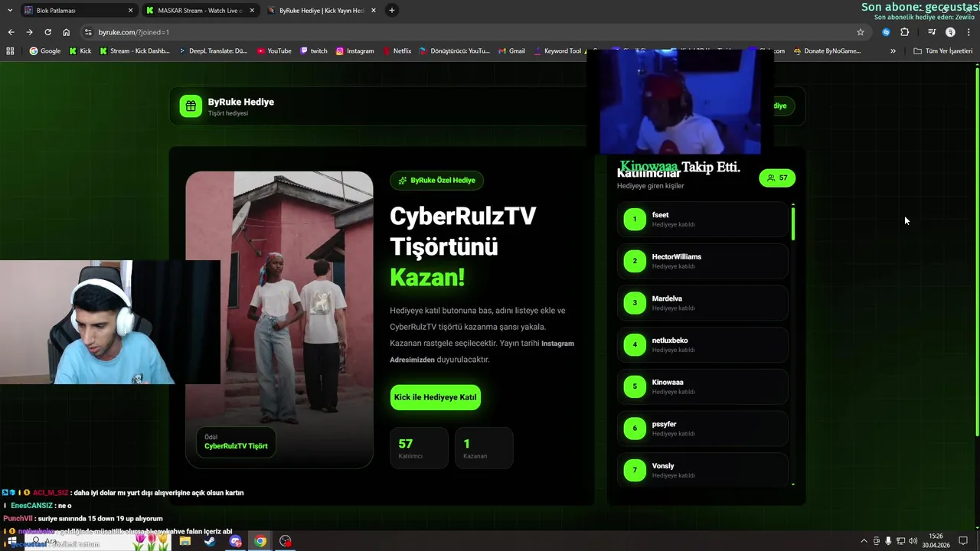This screenshot has width=980, height=551.
Task: Click the ByRuke Hediye gift logo icon
Action: (x=191, y=106)
